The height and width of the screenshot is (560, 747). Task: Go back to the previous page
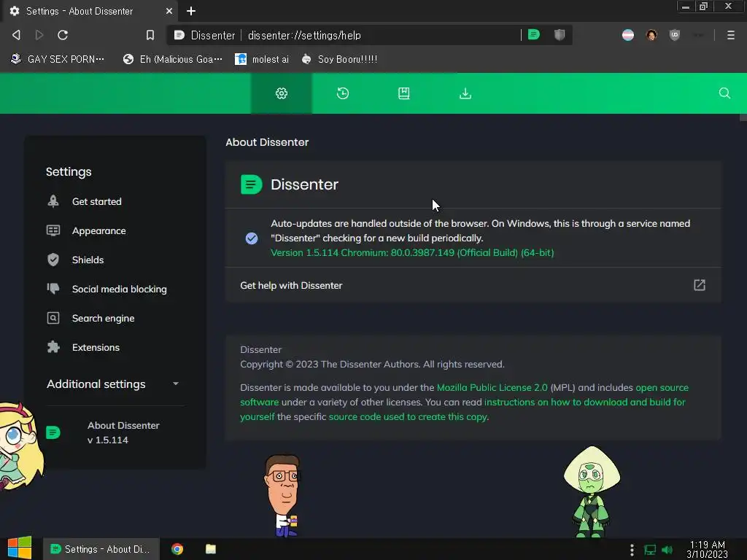click(x=16, y=35)
